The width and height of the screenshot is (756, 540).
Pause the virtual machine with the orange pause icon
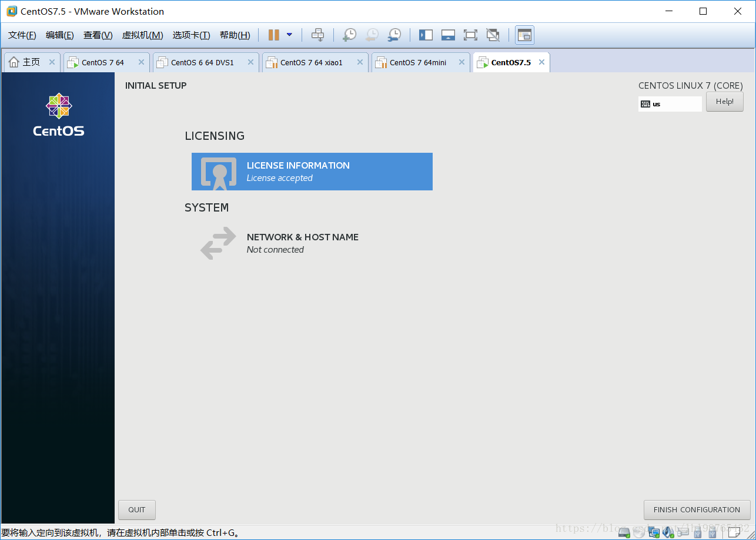pos(273,35)
